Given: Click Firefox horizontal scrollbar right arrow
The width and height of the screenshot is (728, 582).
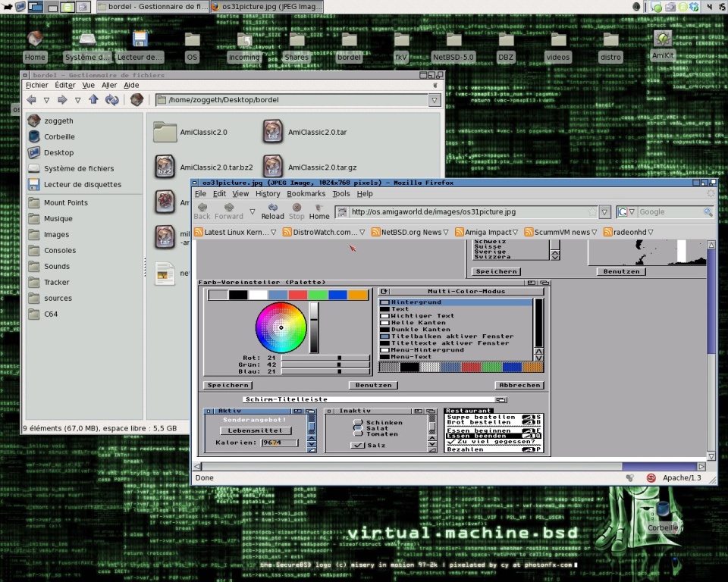Looking at the screenshot, I should coord(701,467).
